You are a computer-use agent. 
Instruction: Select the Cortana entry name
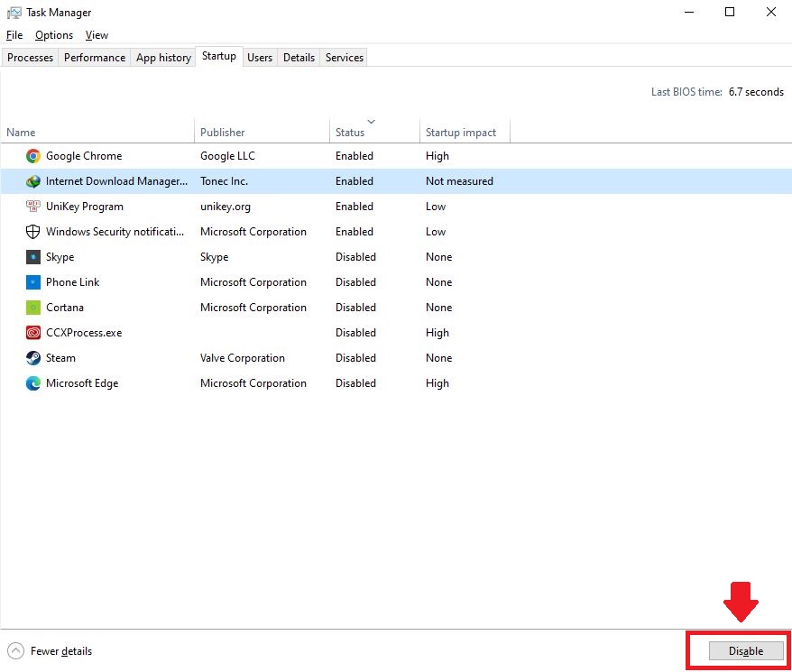(x=65, y=308)
